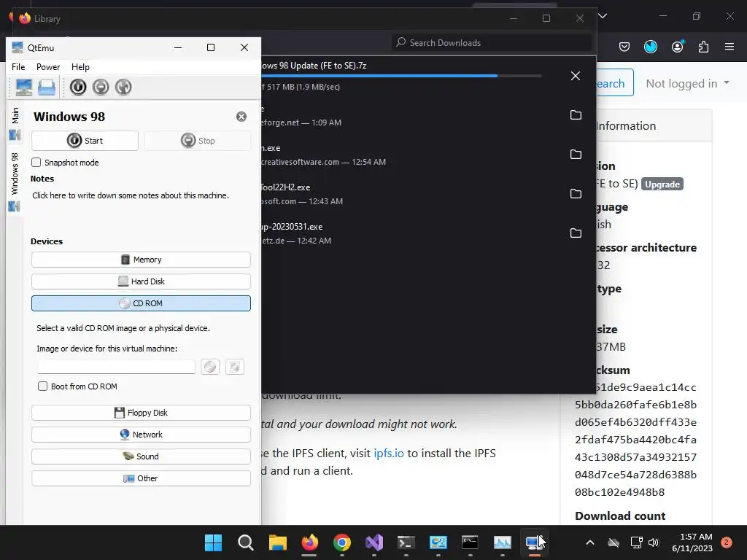Open the File menu in QtEmu

(18, 67)
